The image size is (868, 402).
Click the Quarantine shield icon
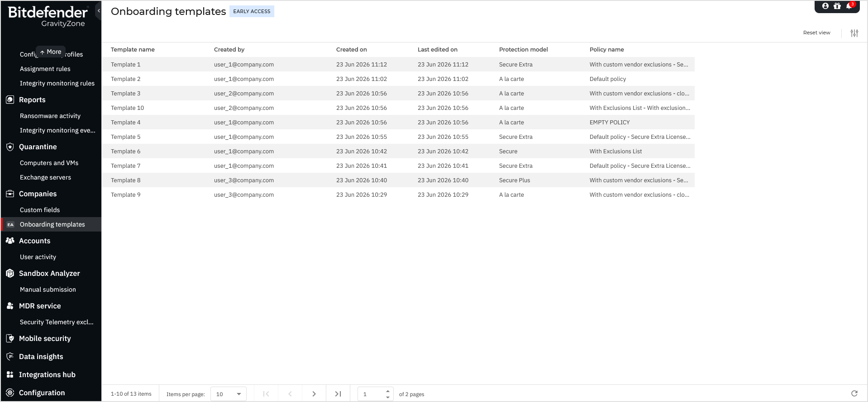(x=10, y=147)
